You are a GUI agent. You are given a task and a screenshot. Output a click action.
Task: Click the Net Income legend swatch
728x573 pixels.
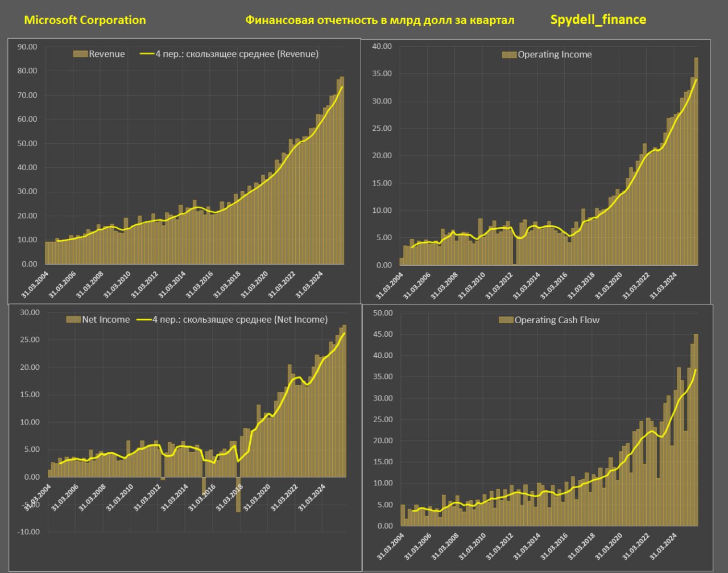73,320
